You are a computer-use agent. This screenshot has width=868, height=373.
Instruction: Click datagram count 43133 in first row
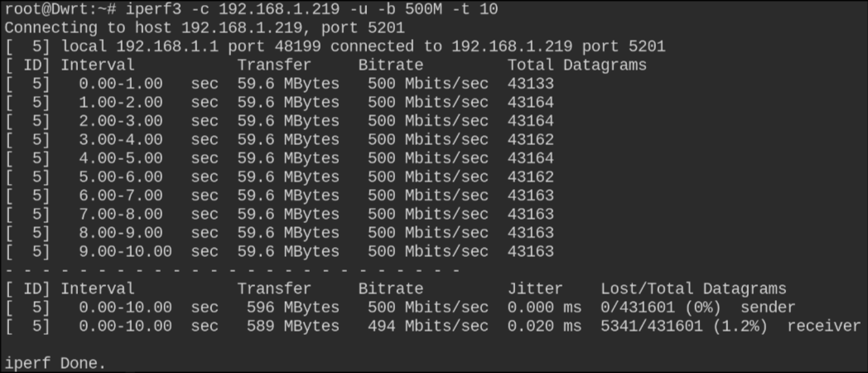(530, 84)
